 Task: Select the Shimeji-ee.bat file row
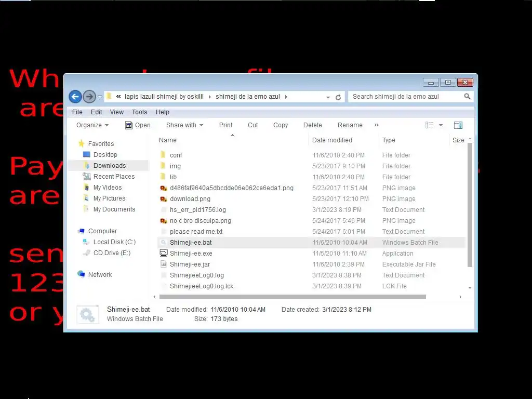click(x=311, y=243)
